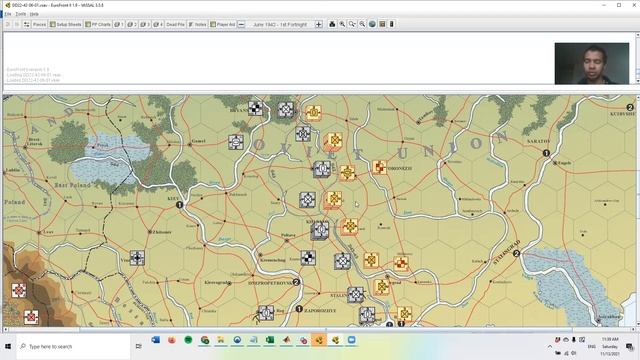Step the turn counter back with minus
The height and width of the screenshot is (360, 640).
click(x=241, y=24)
